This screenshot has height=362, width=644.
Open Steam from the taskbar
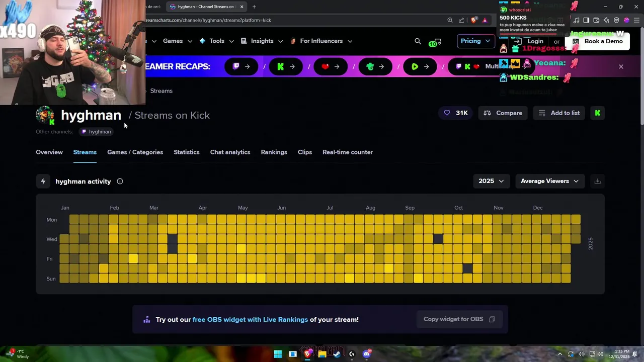337,354
